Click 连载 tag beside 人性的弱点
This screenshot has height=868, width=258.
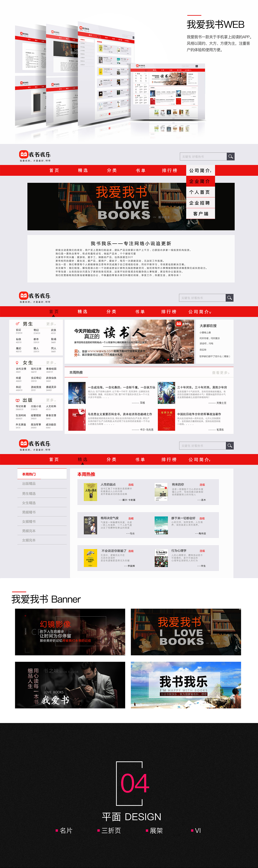pyautogui.click(x=131, y=485)
